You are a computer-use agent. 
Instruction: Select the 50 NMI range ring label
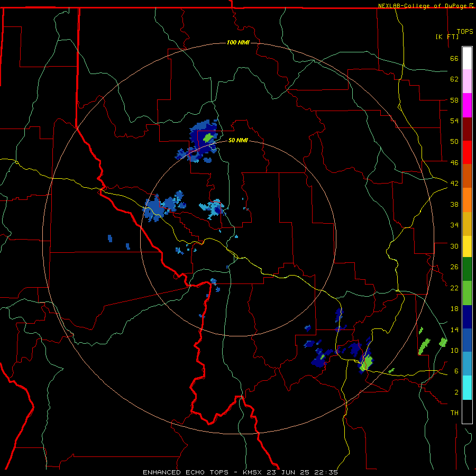[x=238, y=140]
